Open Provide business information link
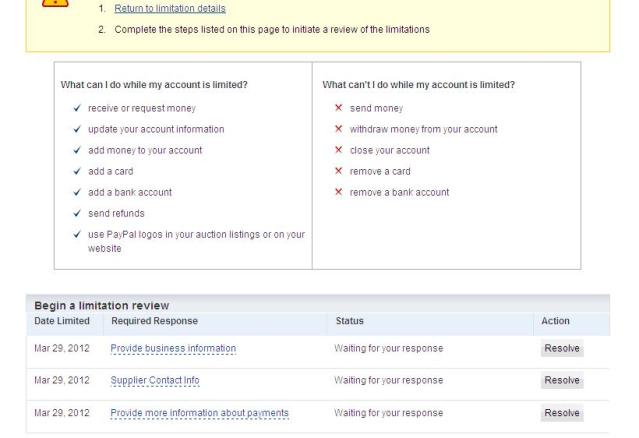Screen dimensions: 639x438 click(173, 348)
